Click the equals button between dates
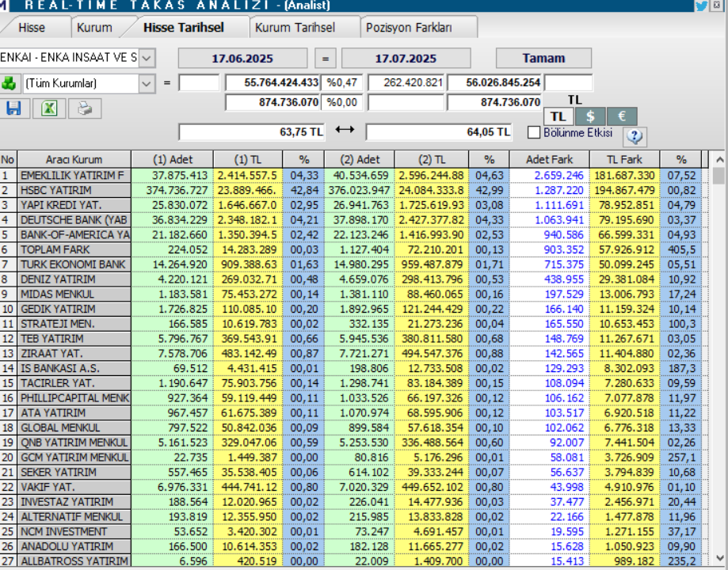Screen dimensions: 728x570 [x=326, y=59]
